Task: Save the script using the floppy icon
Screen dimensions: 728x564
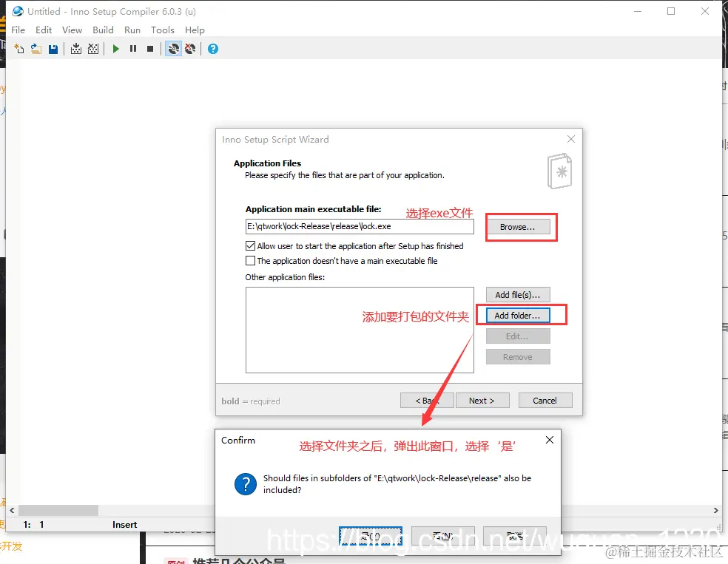Action: (53, 49)
